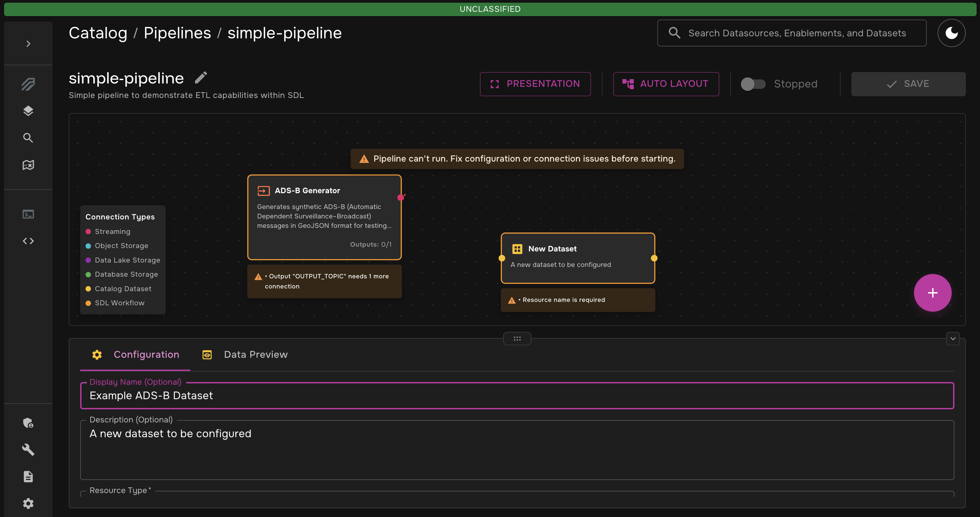The image size is (980, 517).
Task: Open the Resource Type dropdown
Action: click(517, 494)
